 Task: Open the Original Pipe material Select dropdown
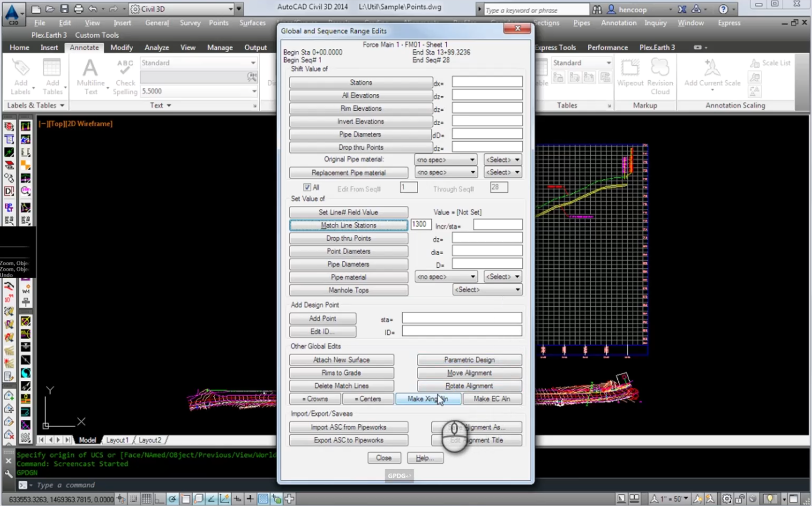click(503, 160)
